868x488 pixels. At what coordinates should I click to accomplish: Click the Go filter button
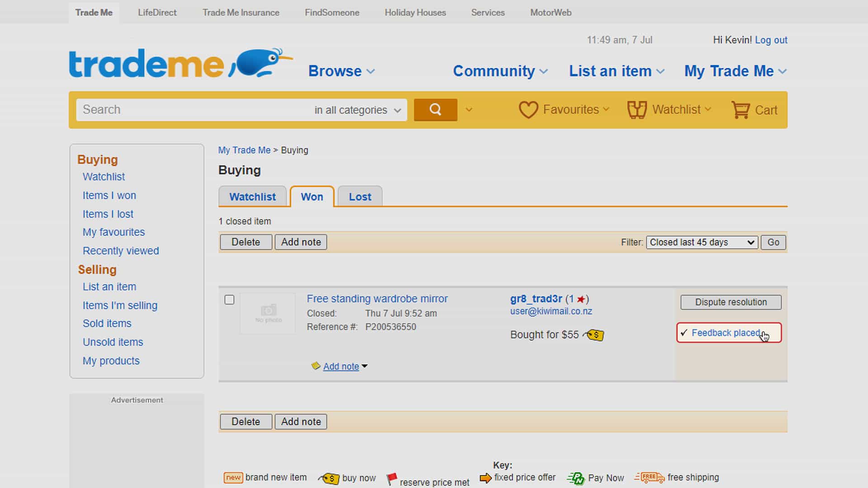coord(773,242)
